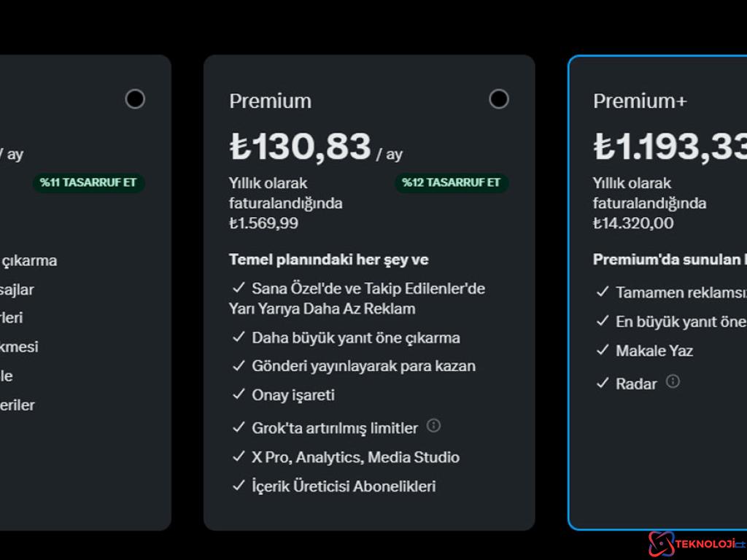Select the left plan's radio button
Viewport: 747px width, 560px height.
[135, 99]
